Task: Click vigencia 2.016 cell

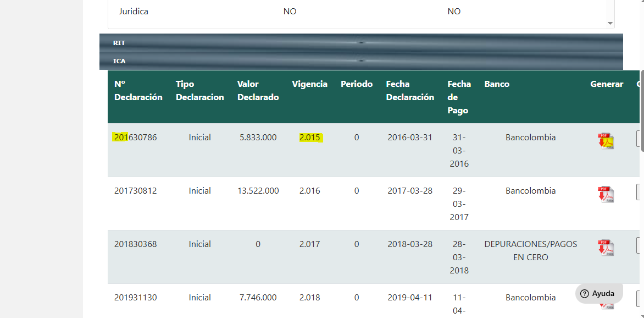Action: [x=310, y=191]
